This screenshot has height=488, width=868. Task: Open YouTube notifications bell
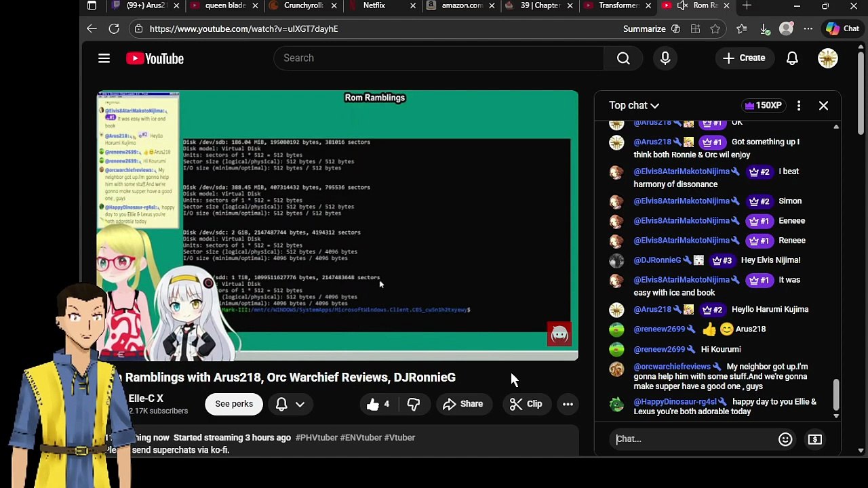(x=792, y=58)
